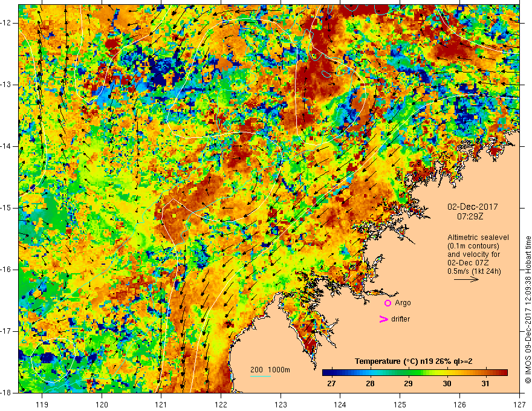This screenshot has height=411, width=532.
Task: Click the temperature color bar
Action: (x=415, y=373)
